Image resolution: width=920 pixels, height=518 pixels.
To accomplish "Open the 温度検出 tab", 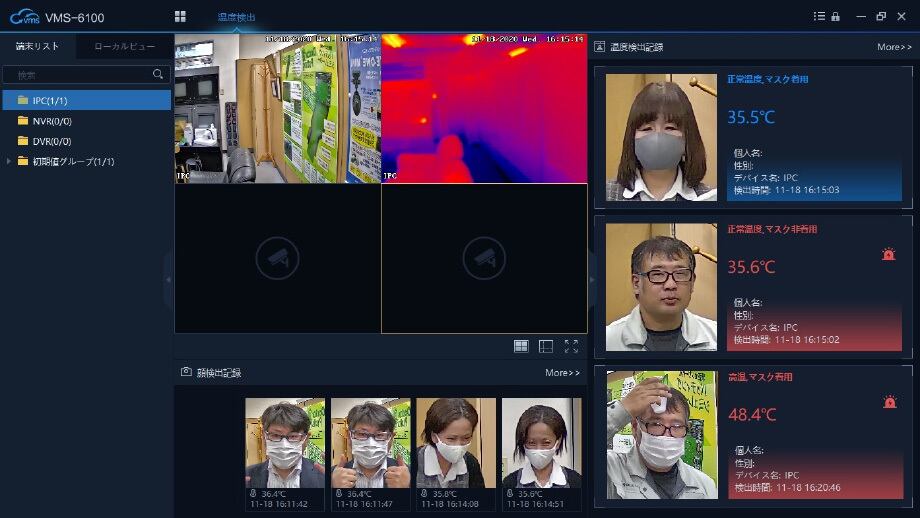I will (237, 17).
